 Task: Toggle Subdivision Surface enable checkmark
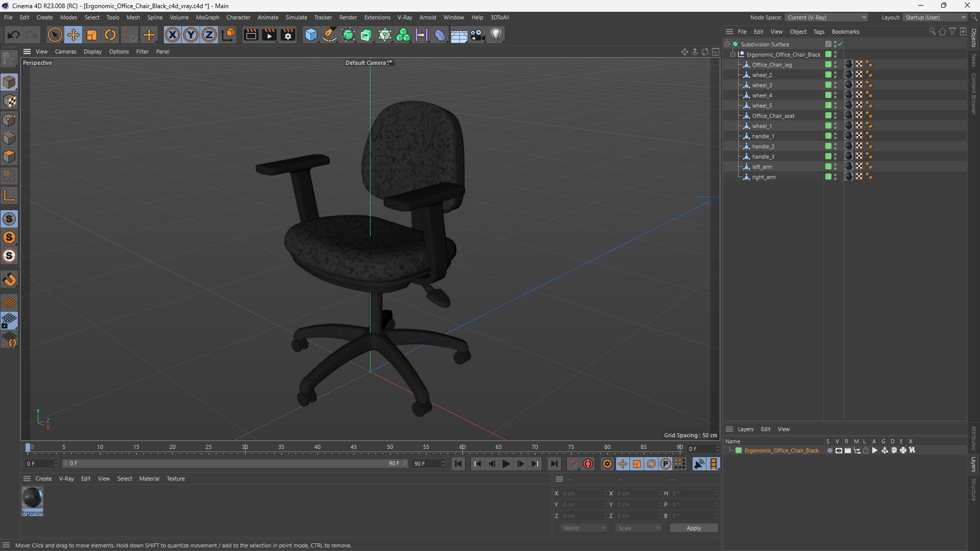point(840,44)
